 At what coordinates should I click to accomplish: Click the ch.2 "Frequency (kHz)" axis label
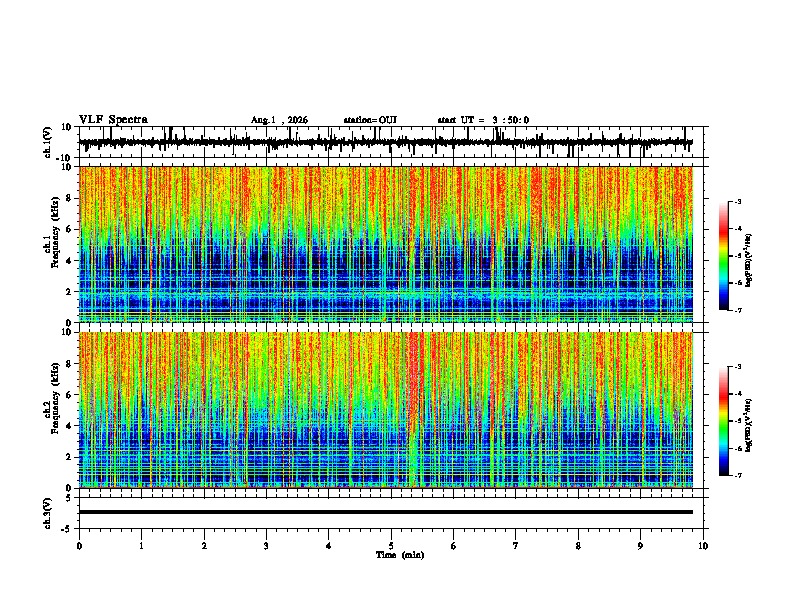(x=55, y=398)
